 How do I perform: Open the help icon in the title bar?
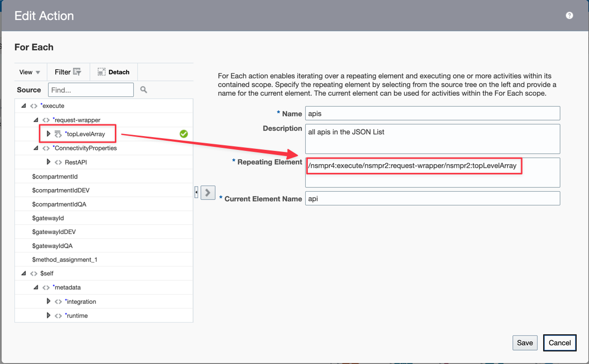click(x=569, y=15)
